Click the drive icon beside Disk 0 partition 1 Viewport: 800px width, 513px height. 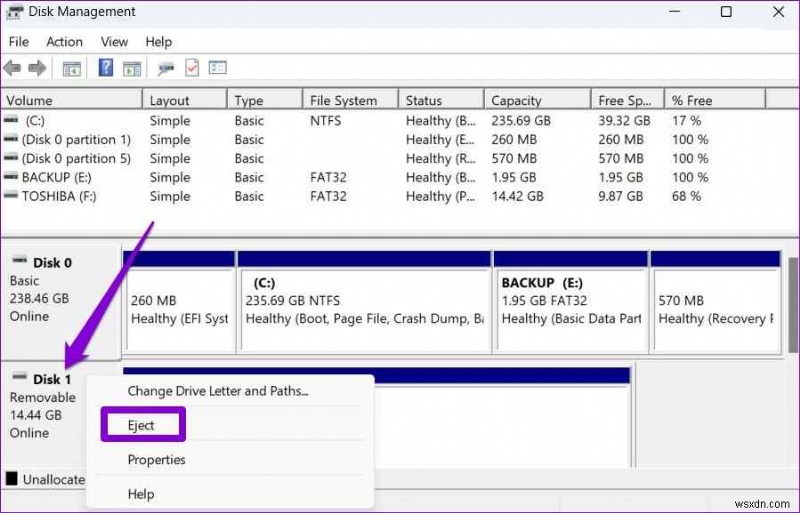point(11,139)
